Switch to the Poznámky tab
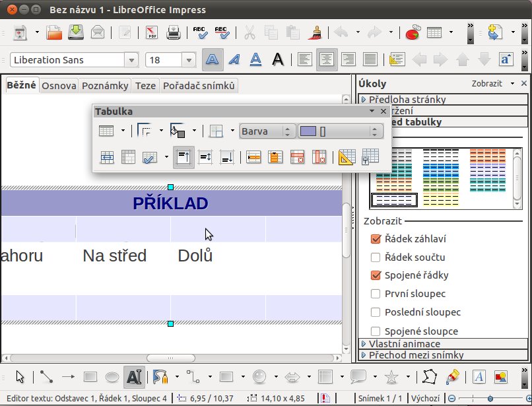 point(105,86)
